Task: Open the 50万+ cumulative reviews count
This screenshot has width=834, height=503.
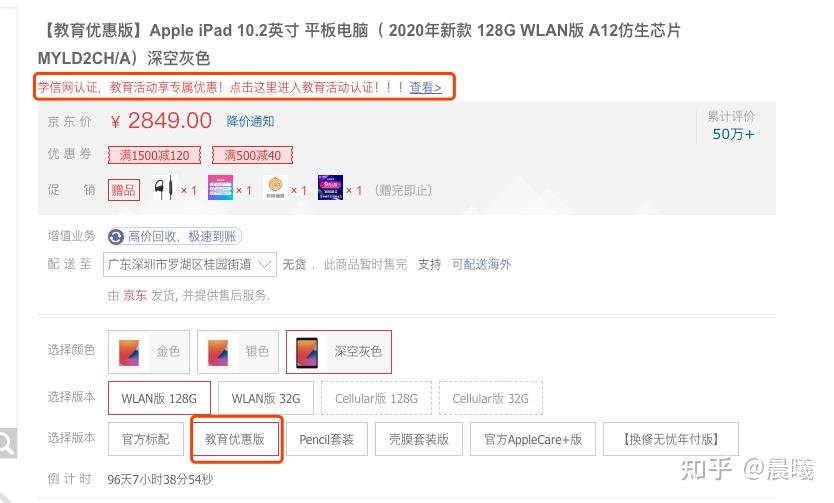Action: coord(733,134)
